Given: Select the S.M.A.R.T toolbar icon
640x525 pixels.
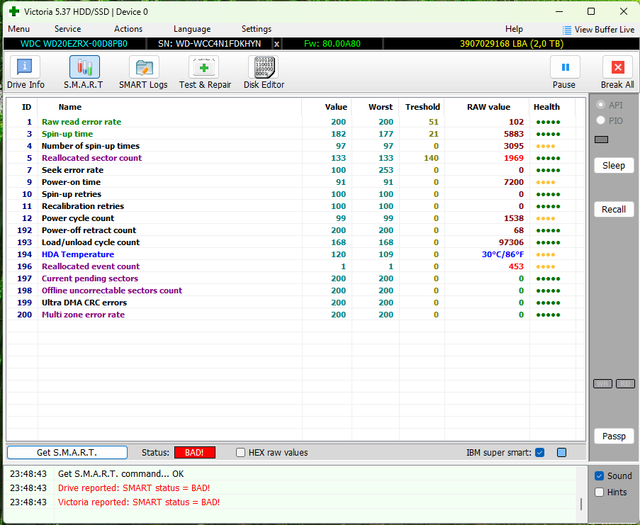Looking at the screenshot, I should [84, 67].
